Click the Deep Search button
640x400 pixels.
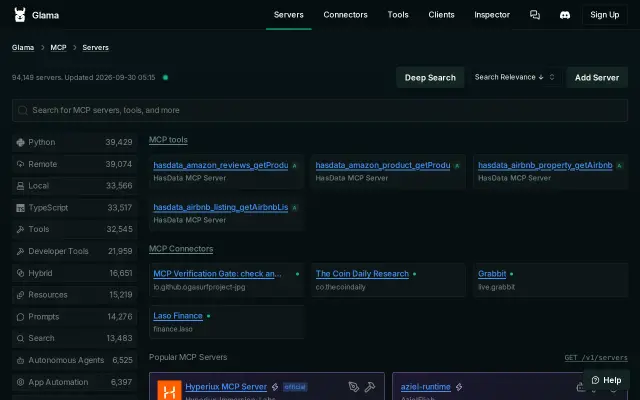pos(430,78)
